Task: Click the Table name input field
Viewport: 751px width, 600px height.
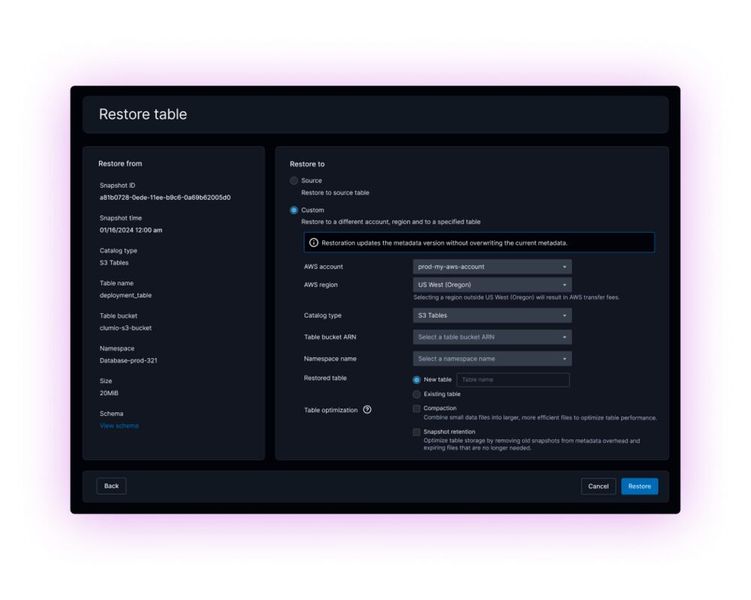Action: (x=512, y=380)
